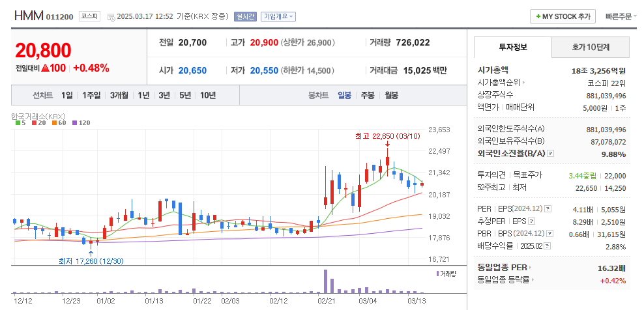Click the MY STOCK 추가 button
The width and height of the screenshot is (644, 310).
(x=563, y=16)
